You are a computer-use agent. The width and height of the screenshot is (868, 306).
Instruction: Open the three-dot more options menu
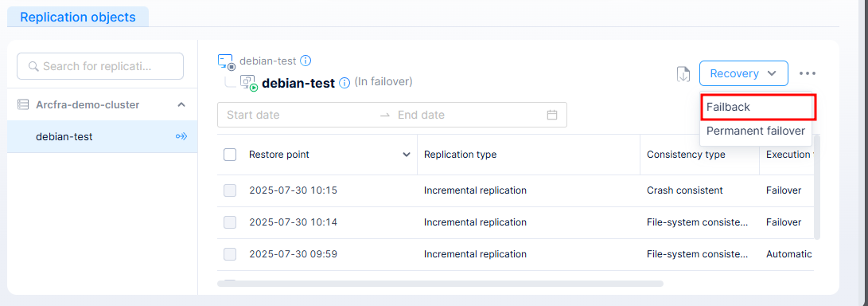(807, 73)
